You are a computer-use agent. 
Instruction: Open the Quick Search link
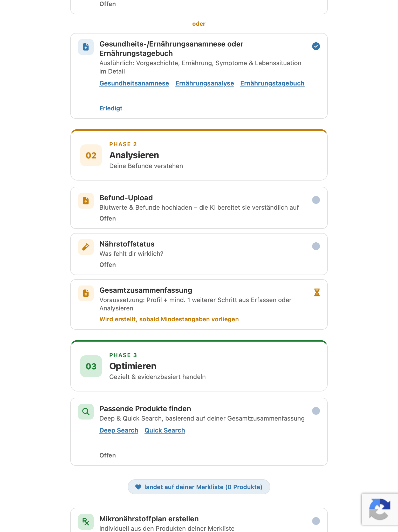coord(165,430)
